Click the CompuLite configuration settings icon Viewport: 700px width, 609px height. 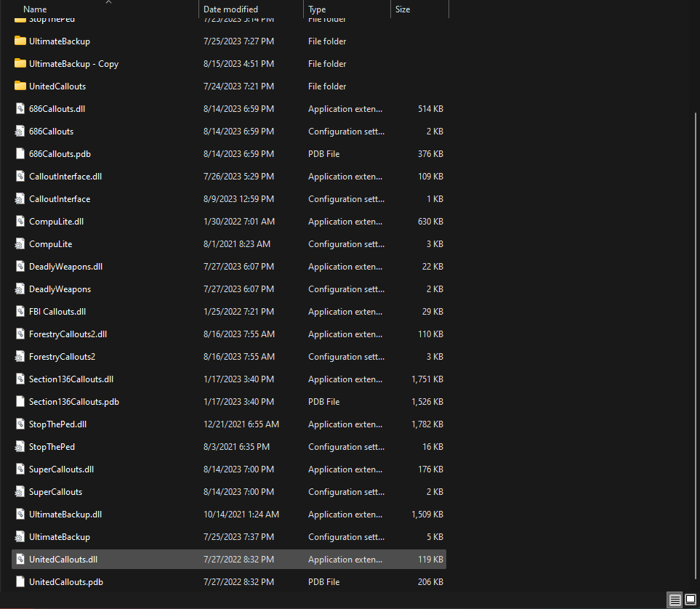coord(20,243)
